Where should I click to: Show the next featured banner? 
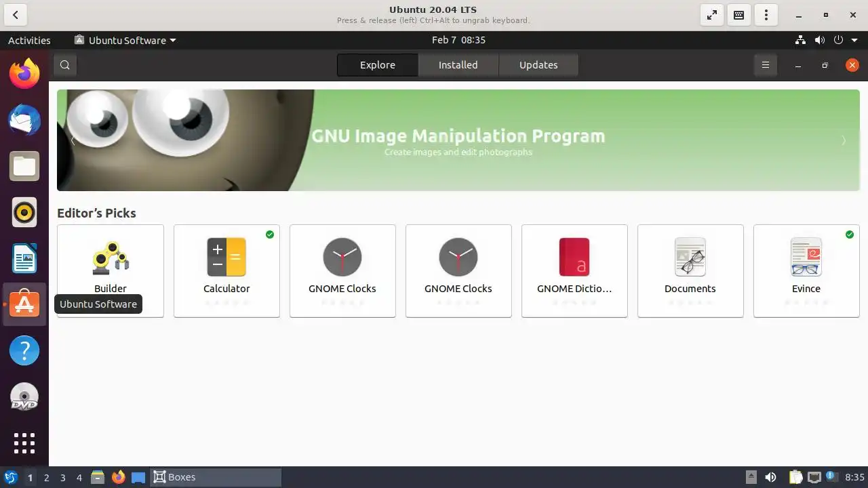tap(844, 140)
